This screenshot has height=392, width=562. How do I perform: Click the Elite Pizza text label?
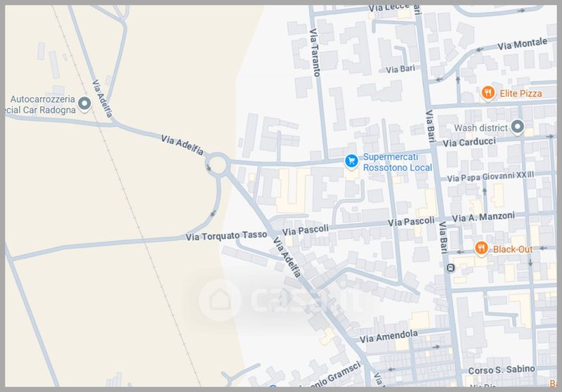point(521,93)
